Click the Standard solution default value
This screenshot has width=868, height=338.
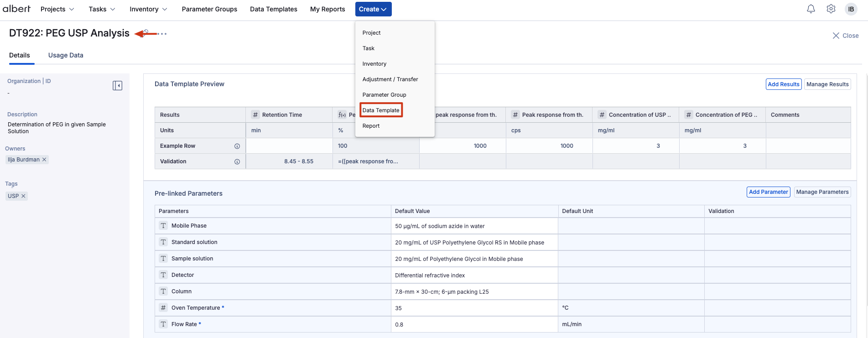click(474, 243)
